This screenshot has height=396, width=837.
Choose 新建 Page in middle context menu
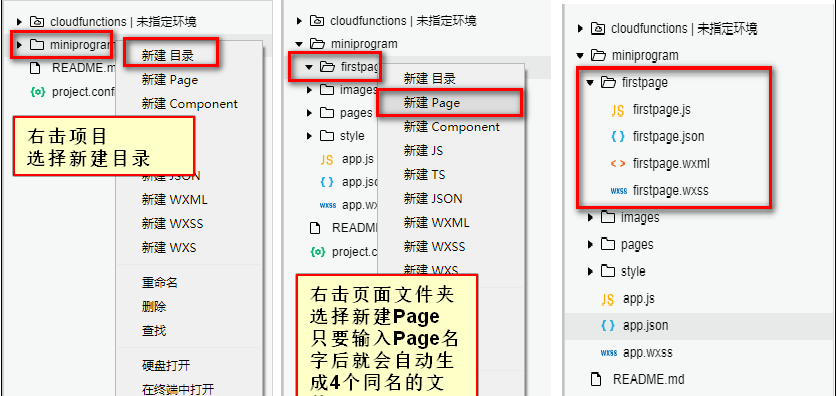click(x=432, y=103)
